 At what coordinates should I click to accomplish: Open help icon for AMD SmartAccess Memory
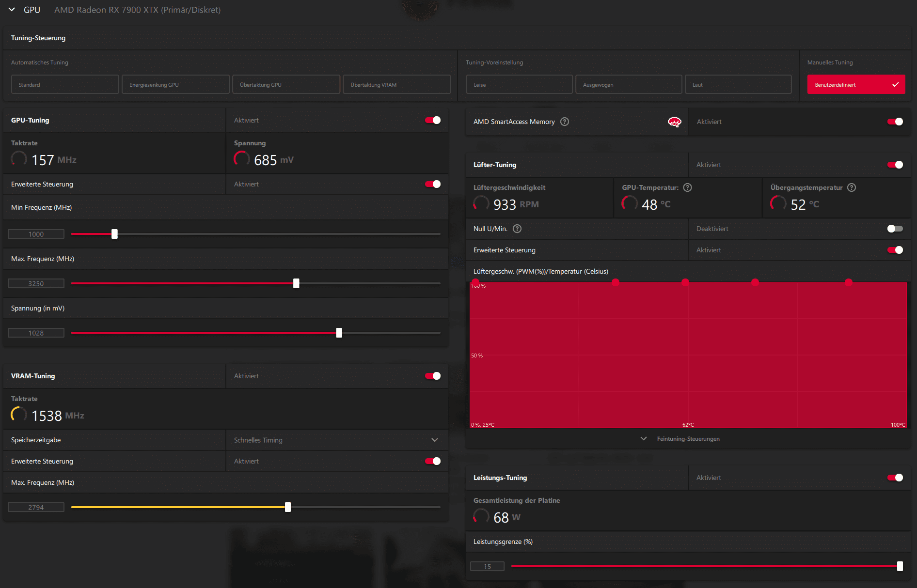[x=565, y=122]
